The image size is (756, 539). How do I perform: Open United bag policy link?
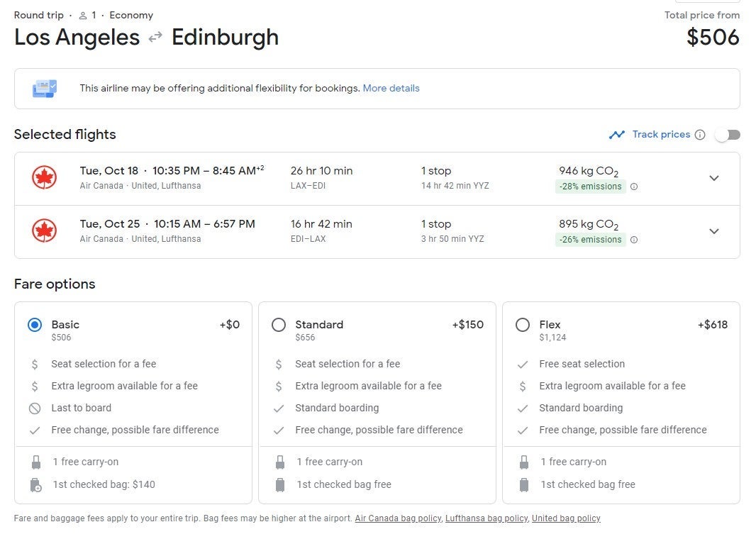click(x=566, y=518)
